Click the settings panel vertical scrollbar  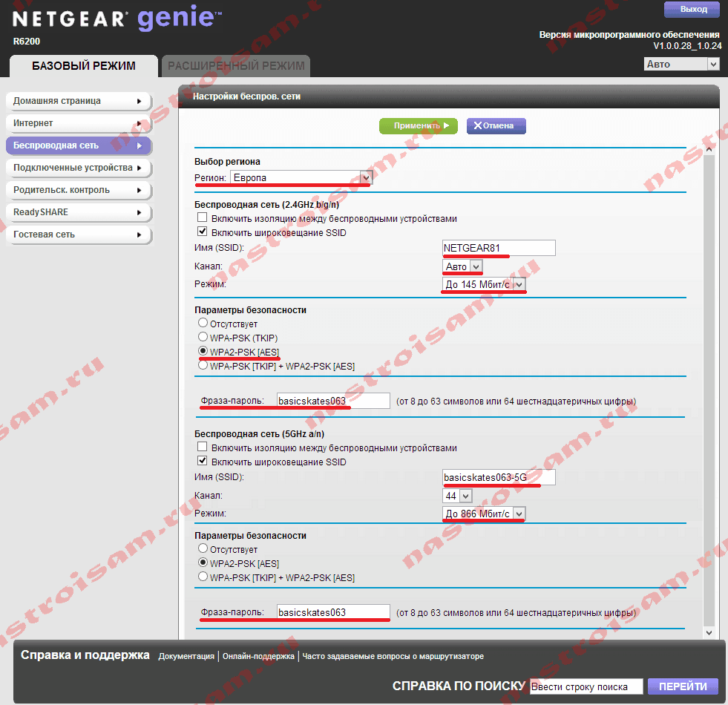coord(709,390)
